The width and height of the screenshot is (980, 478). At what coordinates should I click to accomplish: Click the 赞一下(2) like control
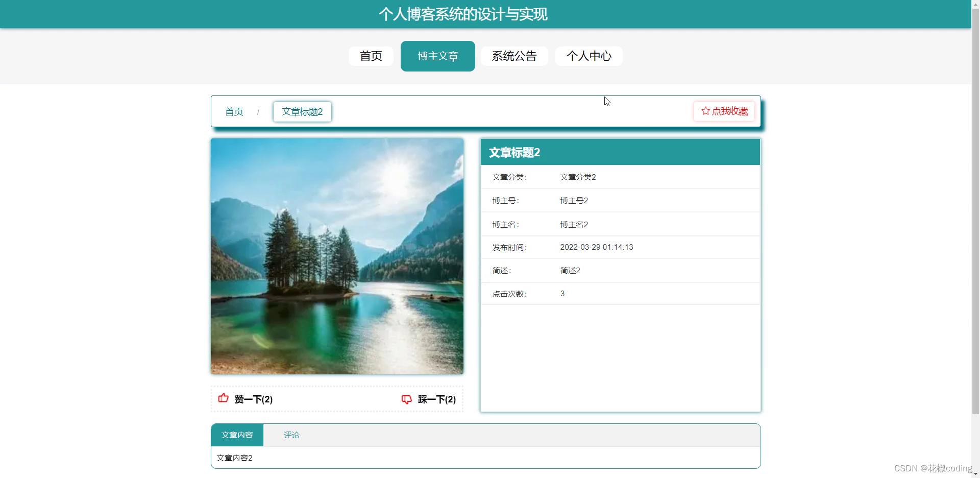point(253,399)
